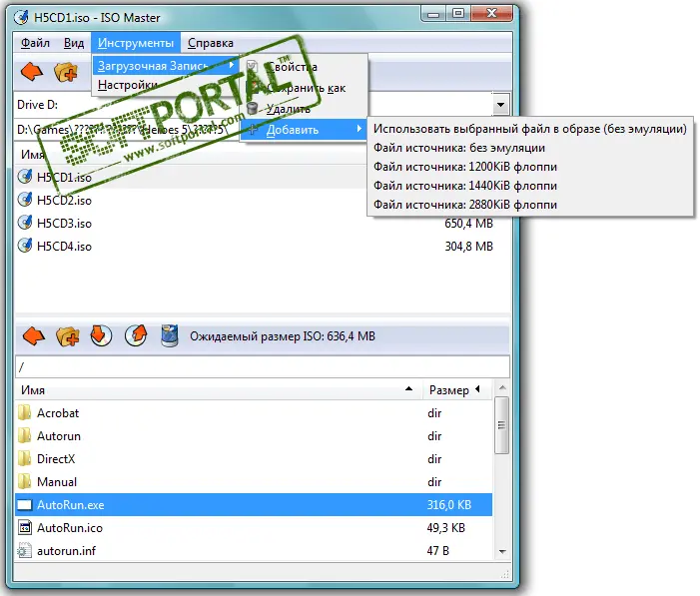Choose Файл источника: 1440KiB флоппи option
Image resolution: width=700 pixels, height=596 pixels.
coord(465,186)
